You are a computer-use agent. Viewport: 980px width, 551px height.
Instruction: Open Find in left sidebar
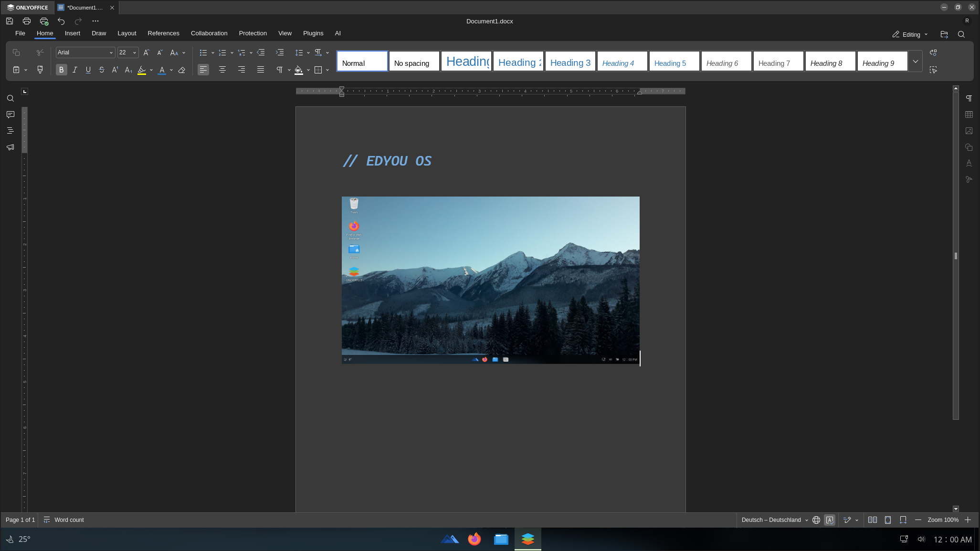point(11,98)
